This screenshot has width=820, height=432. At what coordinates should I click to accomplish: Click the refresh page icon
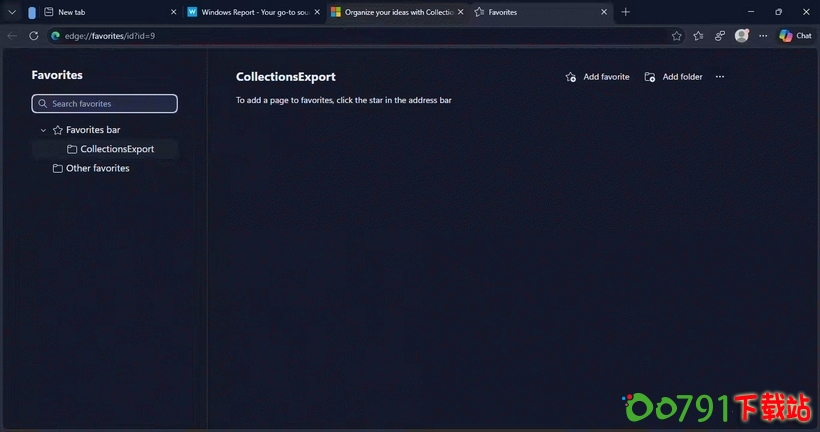(x=33, y=36)
